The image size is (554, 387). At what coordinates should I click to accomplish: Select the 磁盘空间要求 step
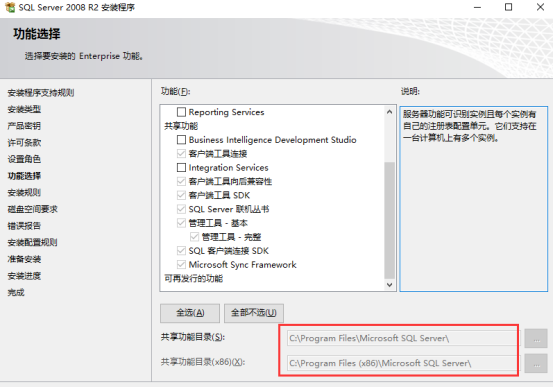click(x=33, y=209)
